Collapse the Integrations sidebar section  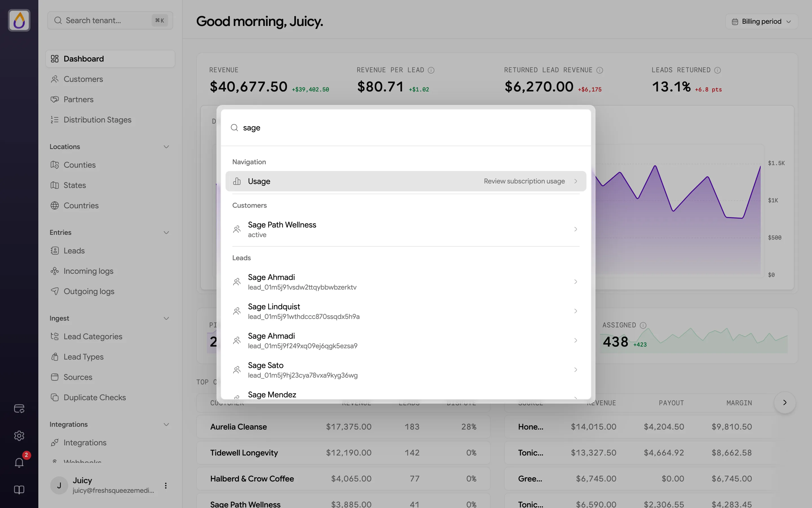click(x=166, y=424)
